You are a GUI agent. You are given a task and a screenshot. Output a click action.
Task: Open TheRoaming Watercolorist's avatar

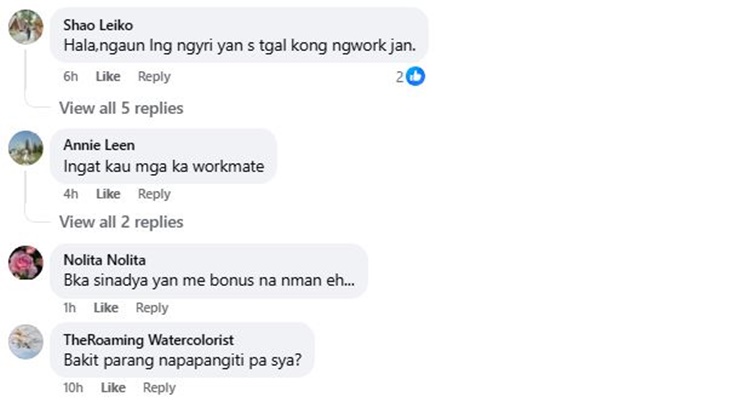tap(26, 342)
